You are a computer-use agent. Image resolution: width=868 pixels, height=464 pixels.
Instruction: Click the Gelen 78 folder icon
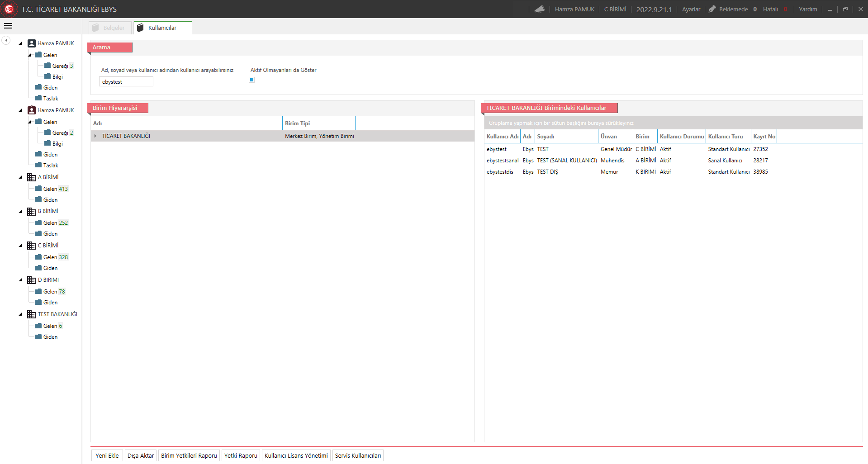click(38, 291)
